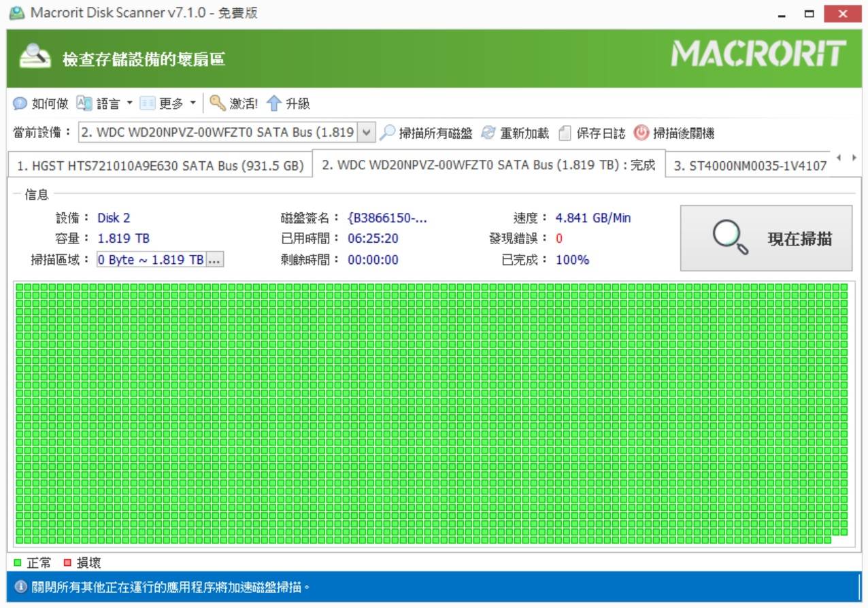Viewport: 868px width, 608px height.
Task: Open scan area ellipsis button
Action: [214, 260]
